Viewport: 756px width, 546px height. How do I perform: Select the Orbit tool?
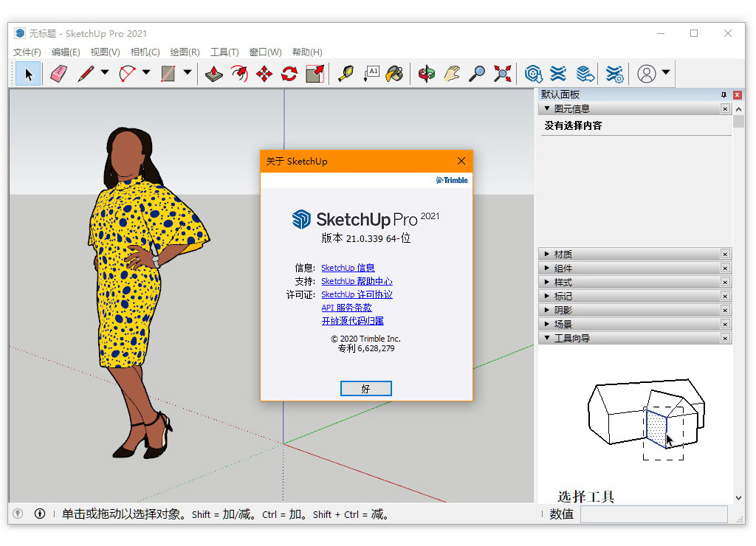[427, 74]
